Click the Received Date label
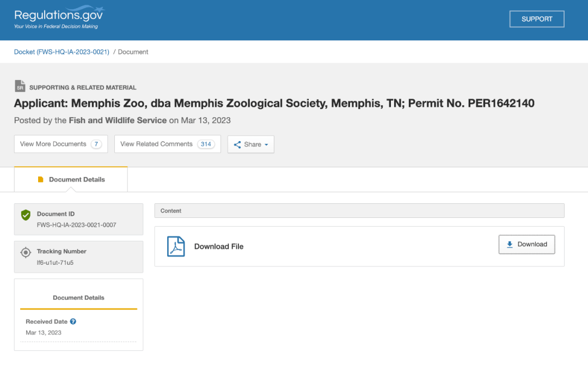This screenshot has width=588, height=365. 46,321
